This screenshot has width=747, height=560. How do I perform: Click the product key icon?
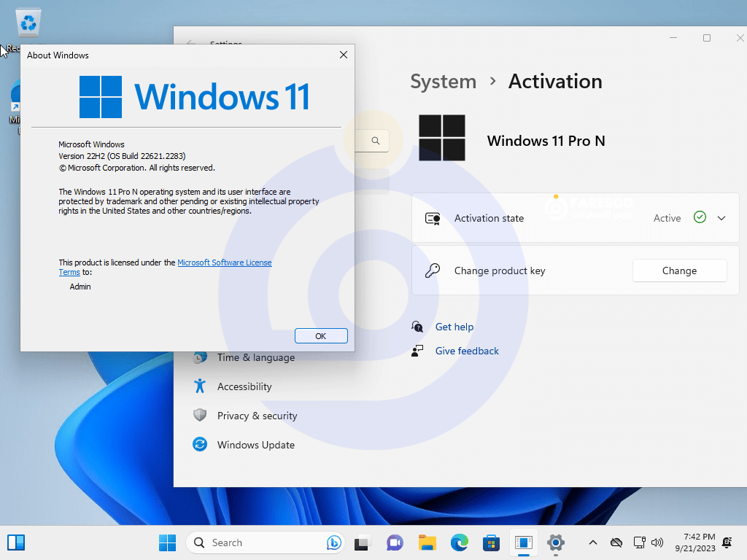pos(433,271)
